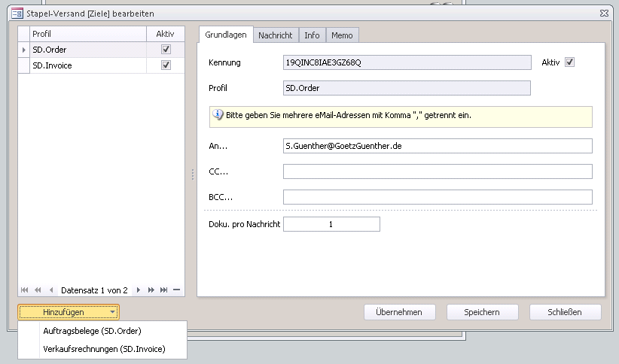Go to first record in navigator

click(x=25, y=290)
